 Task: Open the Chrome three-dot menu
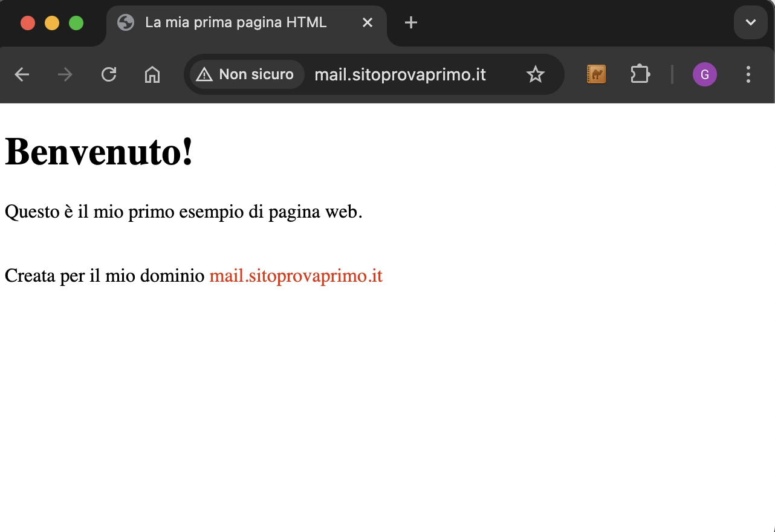pyautogui.click(x=748, y=74)
